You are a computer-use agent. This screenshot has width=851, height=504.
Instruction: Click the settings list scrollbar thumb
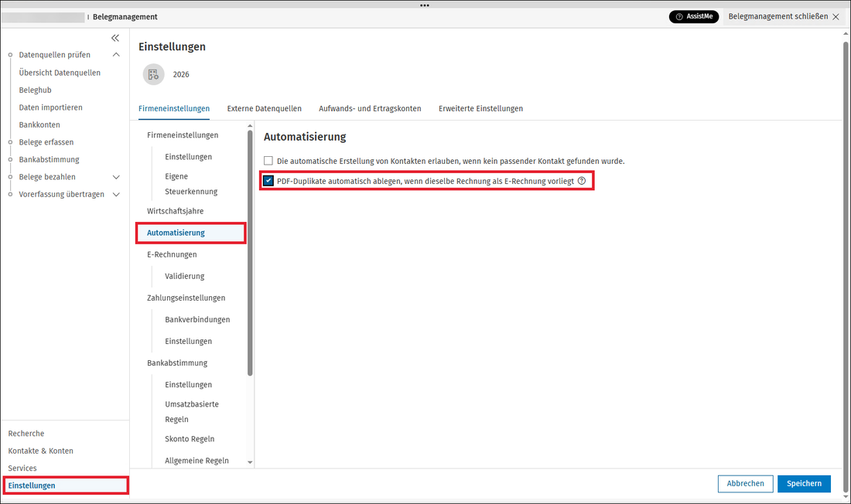250,252
